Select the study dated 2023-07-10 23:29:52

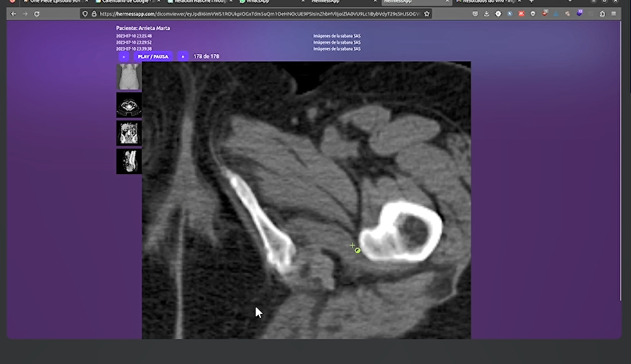click(x=134, y=42)
